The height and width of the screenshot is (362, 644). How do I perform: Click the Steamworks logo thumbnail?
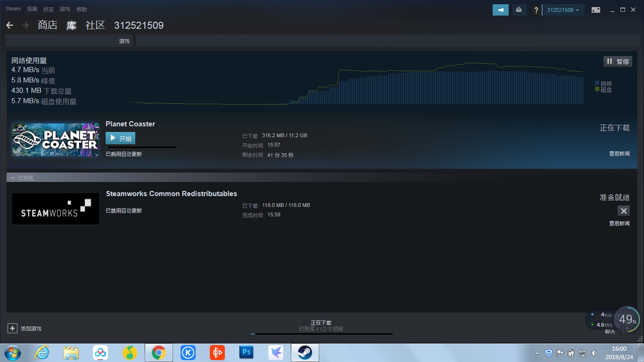56,209
